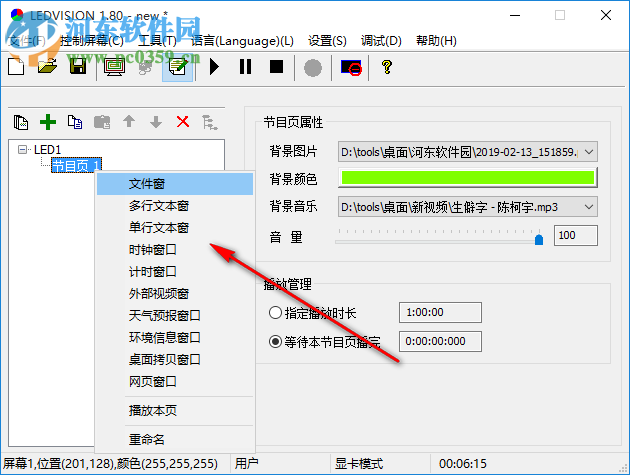
Task: Move the item down with the down arrow
Action: point(156,122)
